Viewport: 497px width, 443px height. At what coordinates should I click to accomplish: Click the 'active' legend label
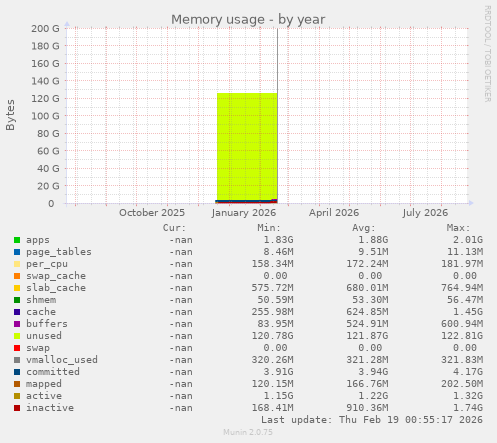pyautogui.click(x=44, y=396)
